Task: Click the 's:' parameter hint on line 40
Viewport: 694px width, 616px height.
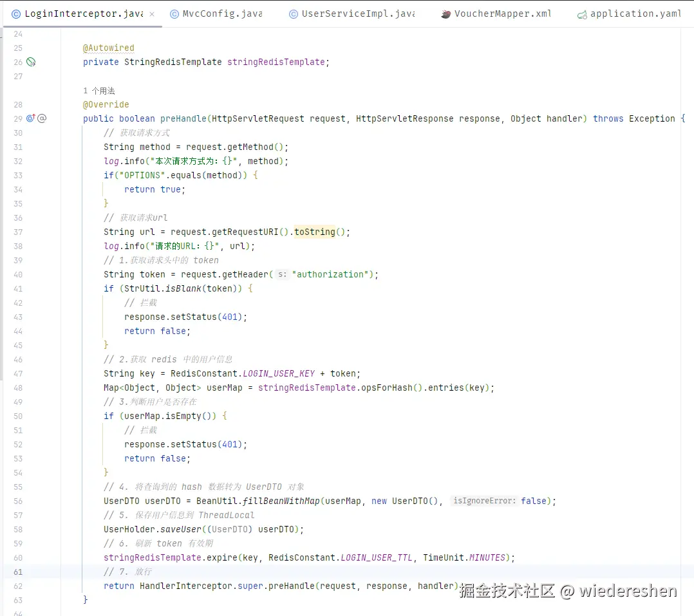Action: (281, 274)
